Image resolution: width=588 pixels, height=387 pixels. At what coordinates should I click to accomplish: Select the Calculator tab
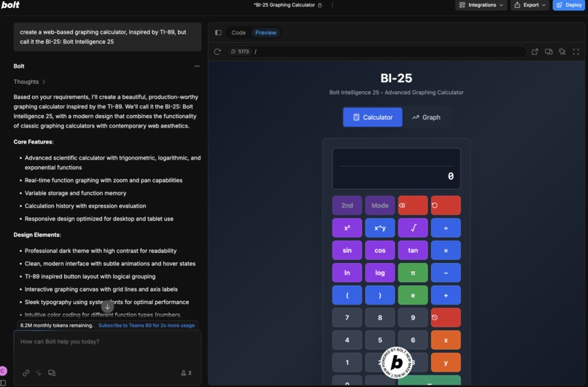pos(372,117)
